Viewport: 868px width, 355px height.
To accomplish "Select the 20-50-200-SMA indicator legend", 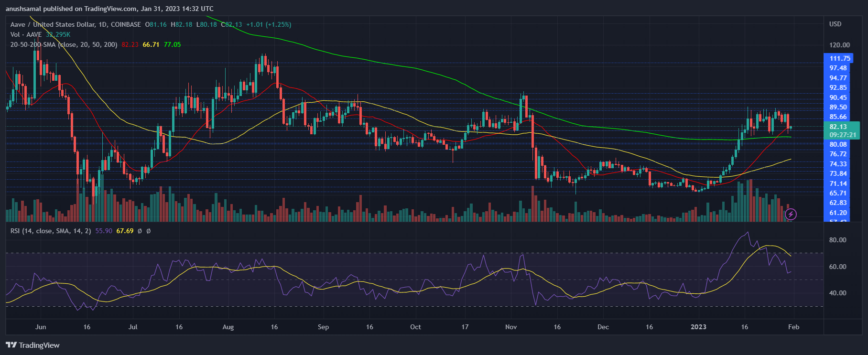I will point(64,44).
